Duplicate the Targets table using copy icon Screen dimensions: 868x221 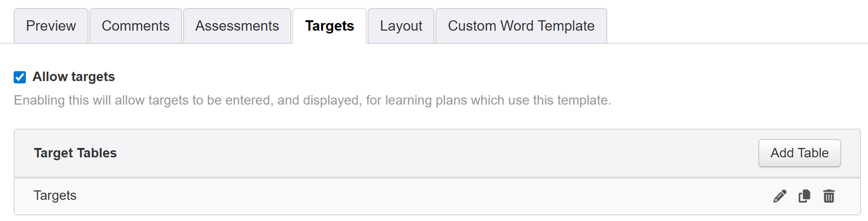click(804, 196)
